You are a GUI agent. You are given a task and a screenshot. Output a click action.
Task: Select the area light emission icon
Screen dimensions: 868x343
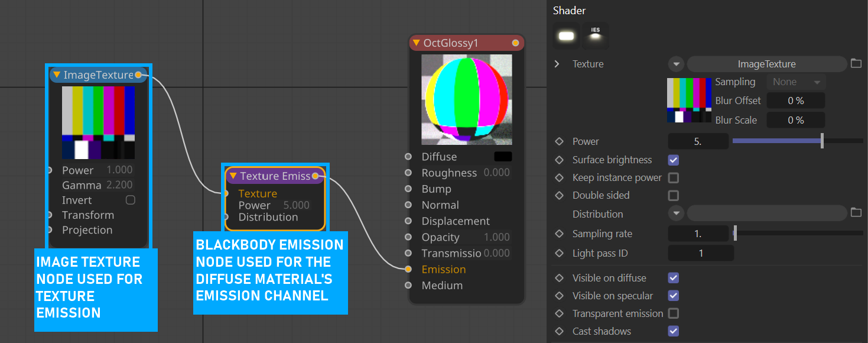coord(566,36)
